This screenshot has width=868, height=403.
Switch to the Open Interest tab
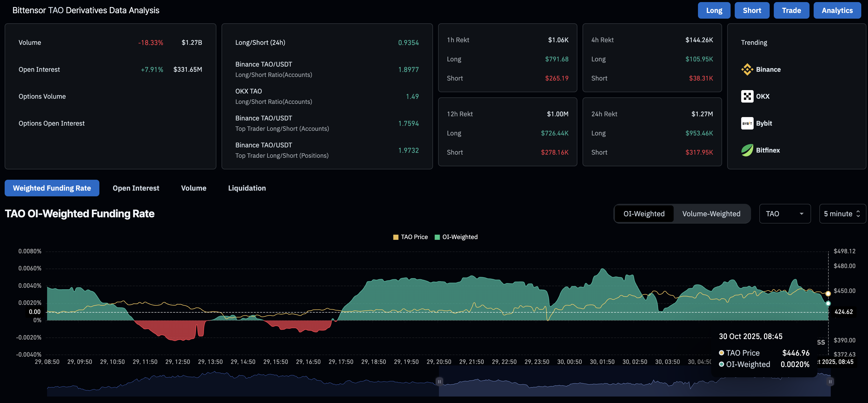136,188
